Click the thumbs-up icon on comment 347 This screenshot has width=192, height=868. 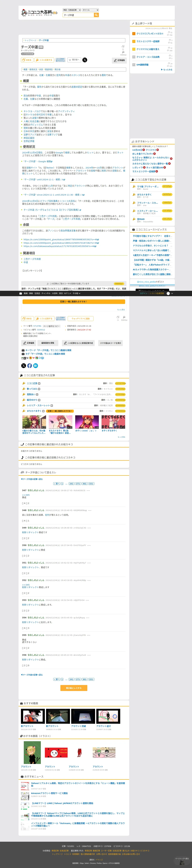tap(23, 503)
